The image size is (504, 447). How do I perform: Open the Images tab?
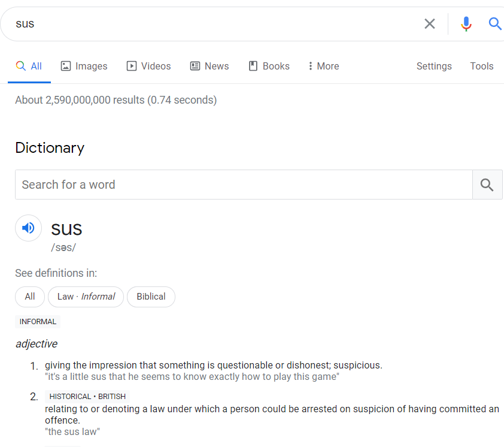pos(84,67)
